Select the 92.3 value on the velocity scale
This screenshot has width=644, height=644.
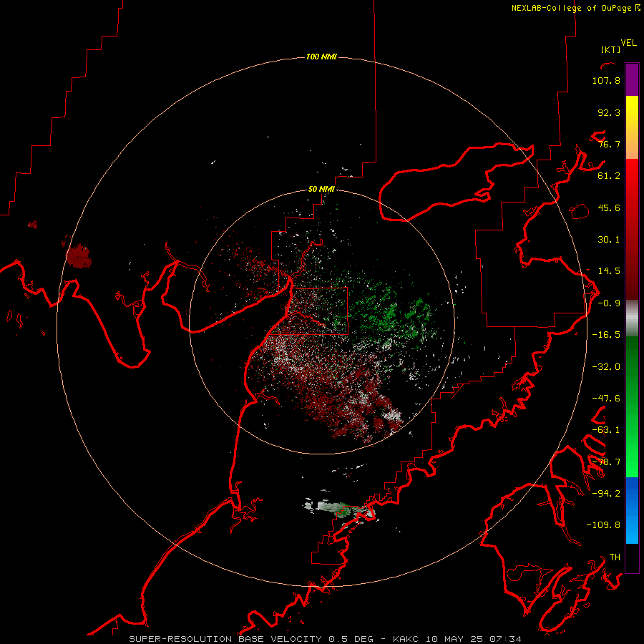[609, 112]
